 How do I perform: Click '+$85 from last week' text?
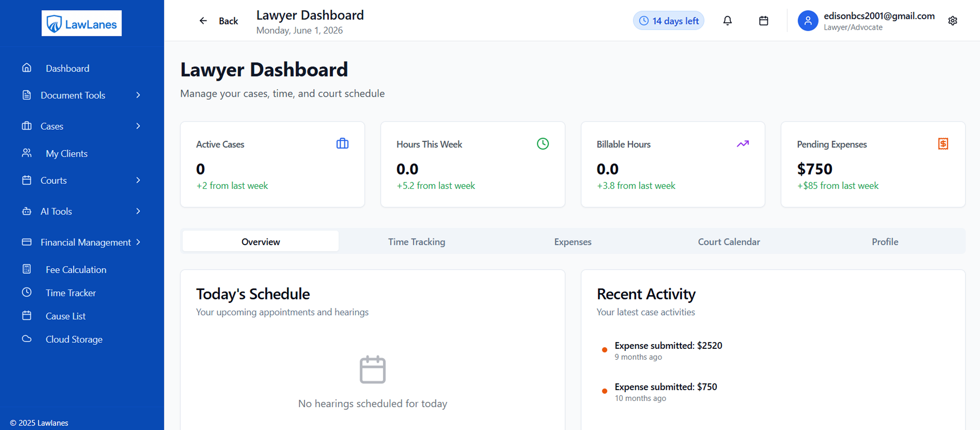pyautogui.click(x=838, y=186)
